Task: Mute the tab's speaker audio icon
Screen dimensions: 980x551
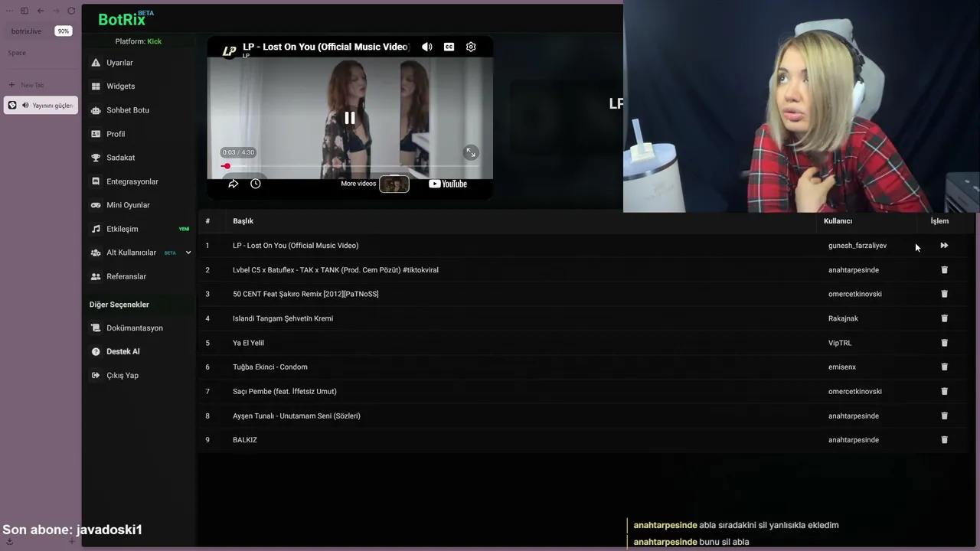Action: 25,106
